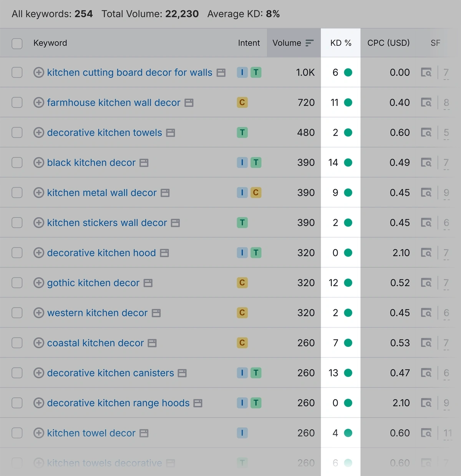Open 'kitchen cutting board decor for walls' keyword link
The image size is (461, 476).
(x=129, y=72)
